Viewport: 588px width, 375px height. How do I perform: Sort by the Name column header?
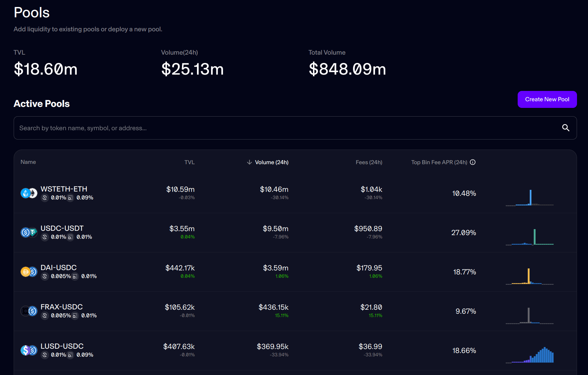28,162
